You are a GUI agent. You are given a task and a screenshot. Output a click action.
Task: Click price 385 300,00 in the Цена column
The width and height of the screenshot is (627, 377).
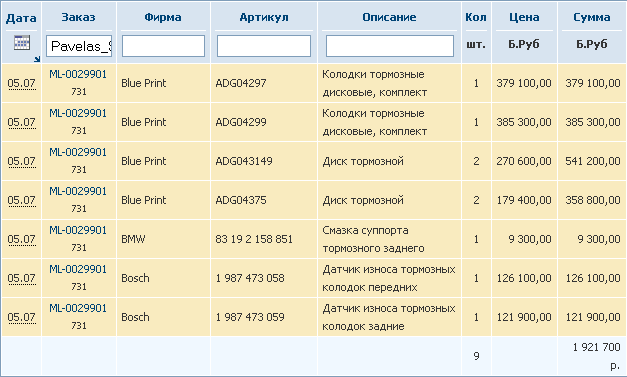coord(524,122)
